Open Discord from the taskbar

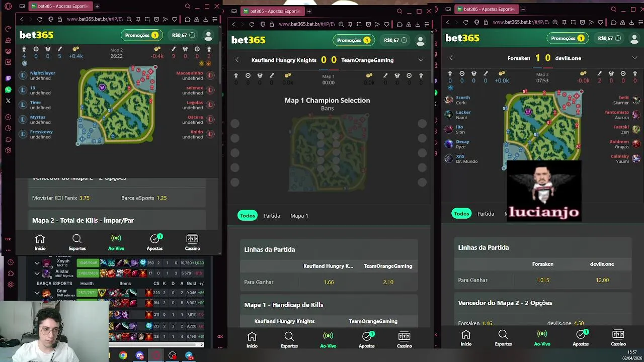pyautogui.click(x=139, y=356)
